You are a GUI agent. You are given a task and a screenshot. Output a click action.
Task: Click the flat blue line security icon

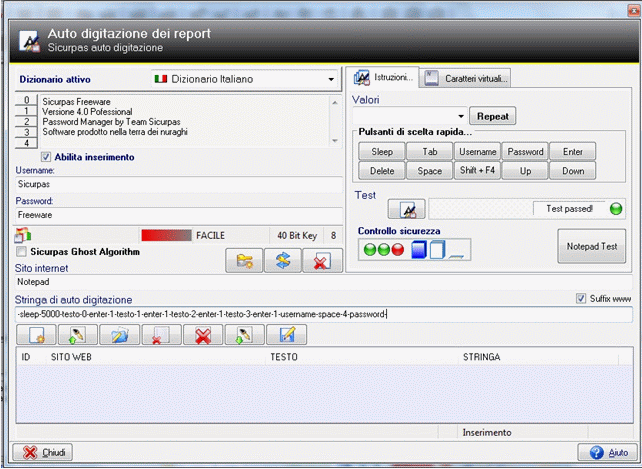456,257
